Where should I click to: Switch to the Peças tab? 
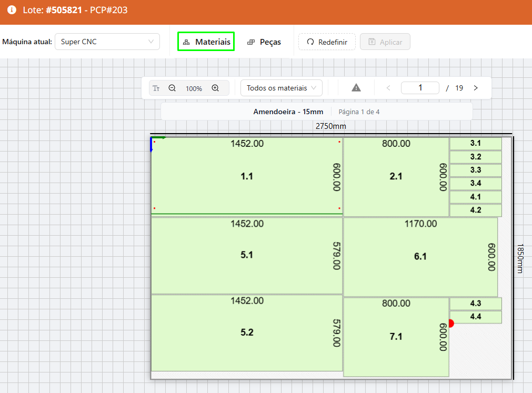(264, 42)
